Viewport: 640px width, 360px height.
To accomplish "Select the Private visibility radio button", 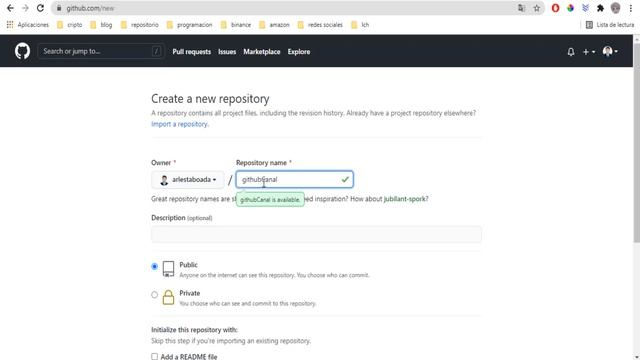I will pyautogui.click(x=154, y=295).
